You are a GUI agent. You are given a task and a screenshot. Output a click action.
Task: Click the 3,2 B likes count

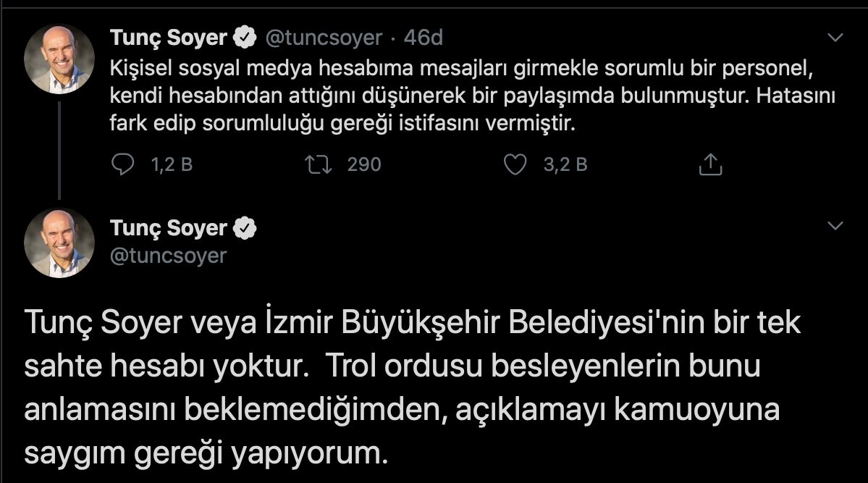(x=565, y=165)
